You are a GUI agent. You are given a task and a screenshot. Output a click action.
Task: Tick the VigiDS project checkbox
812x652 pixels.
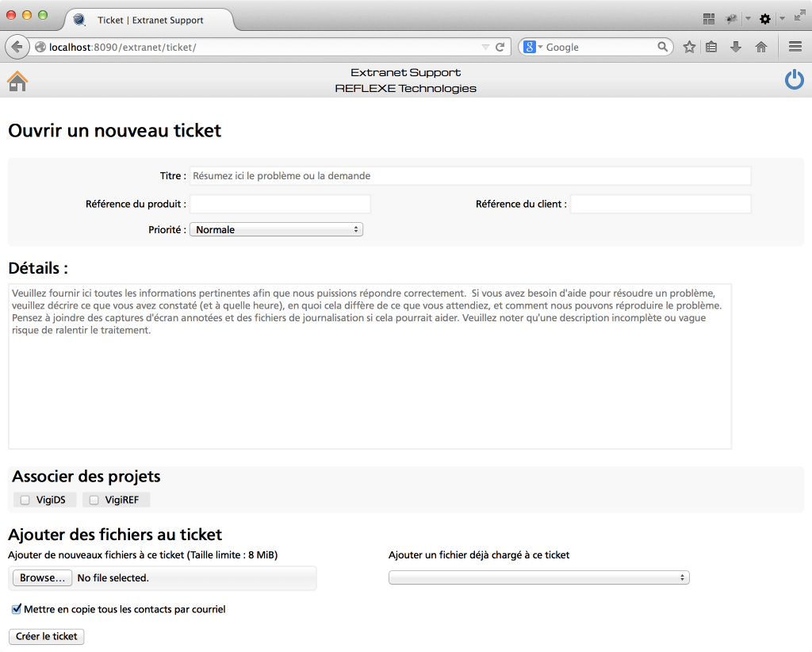(25, 500)
